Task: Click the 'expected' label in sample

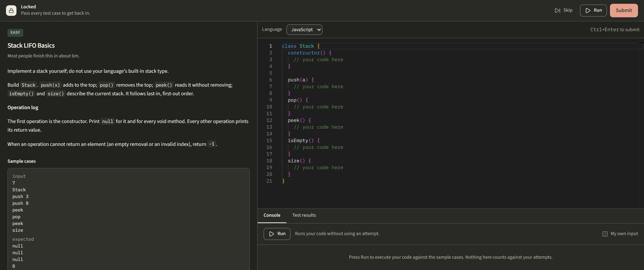Action: pyautogui.click(x=23, y=239)
